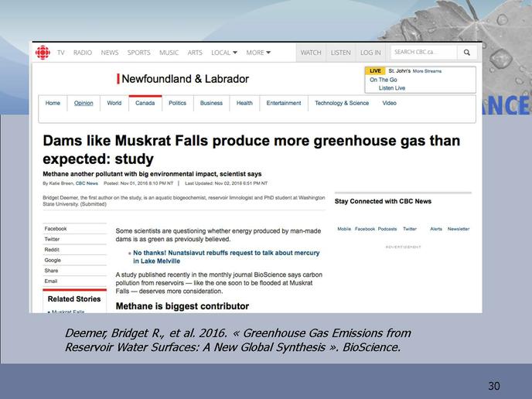The image size is (532, 399).
Task: Click slide number 30
Action: (x=494, y=386)
